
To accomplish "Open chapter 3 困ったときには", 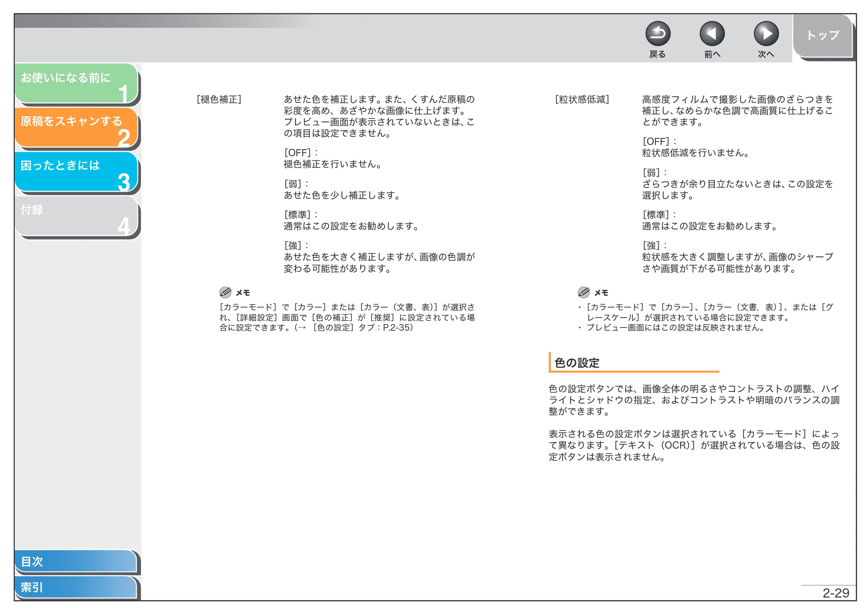I will 76,172.
